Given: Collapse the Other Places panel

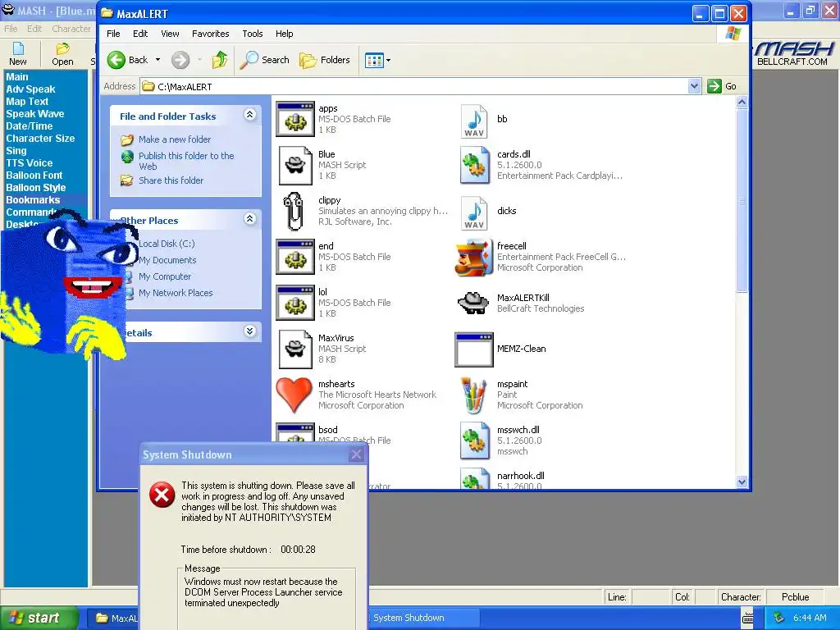Looking at the screenshot, I should click(x=249, y=218).
